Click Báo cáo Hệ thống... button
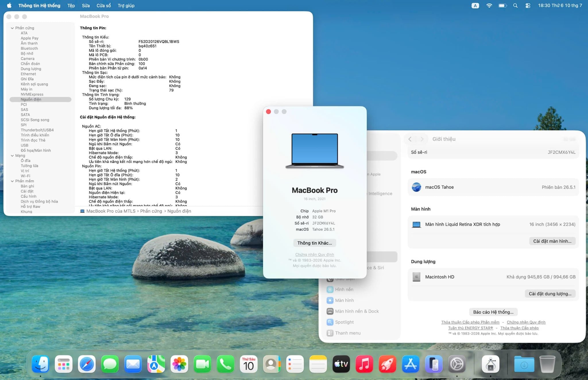 tap(493, 312)
